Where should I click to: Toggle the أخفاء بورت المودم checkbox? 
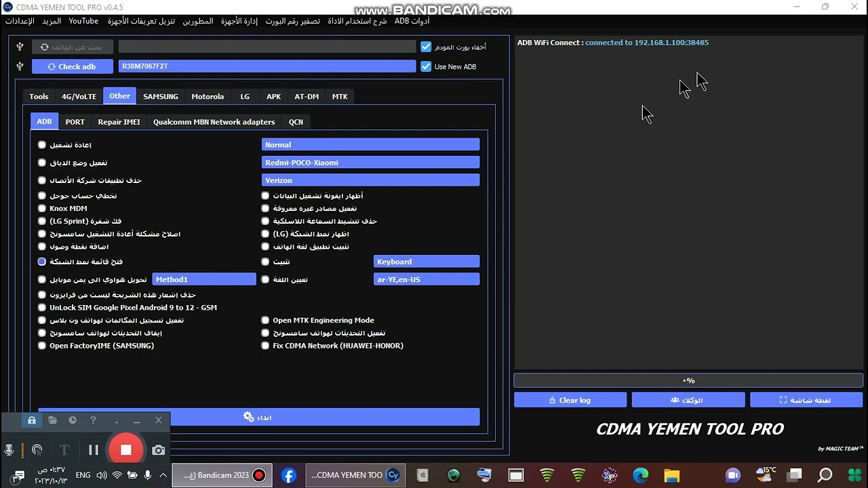tap(426, 47)
